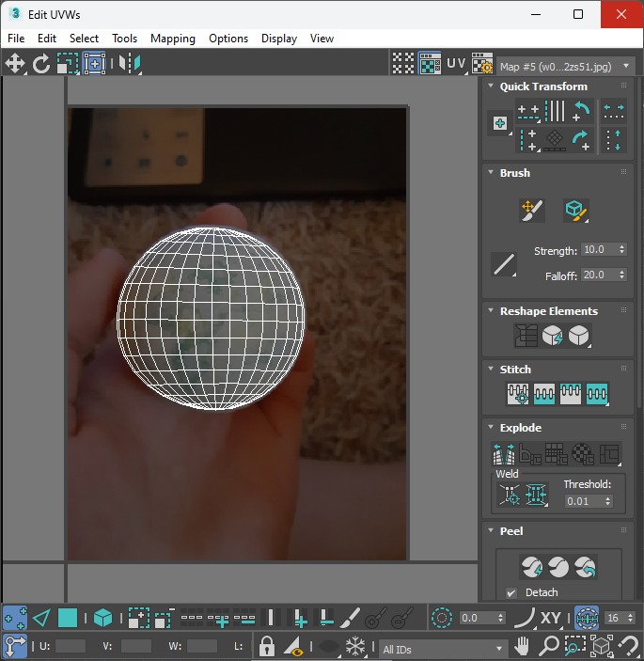Open texture checker settings icon
The height and width of the screenshot is (661, 644).
tap(482, 64)
